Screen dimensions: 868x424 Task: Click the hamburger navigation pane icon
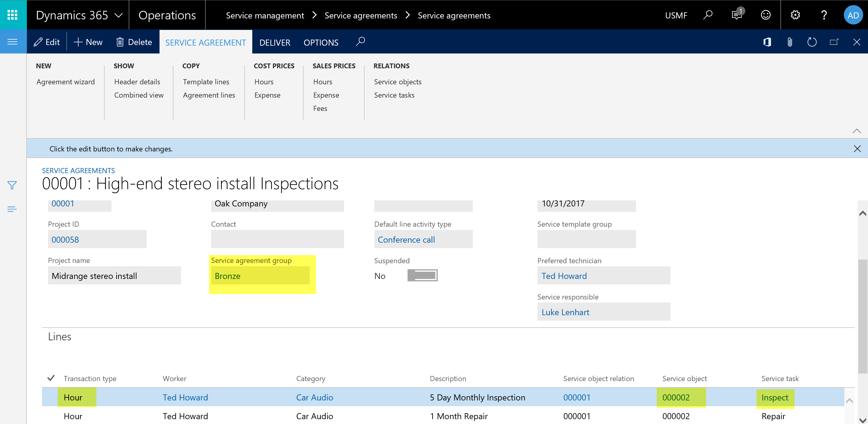(12, 42)
